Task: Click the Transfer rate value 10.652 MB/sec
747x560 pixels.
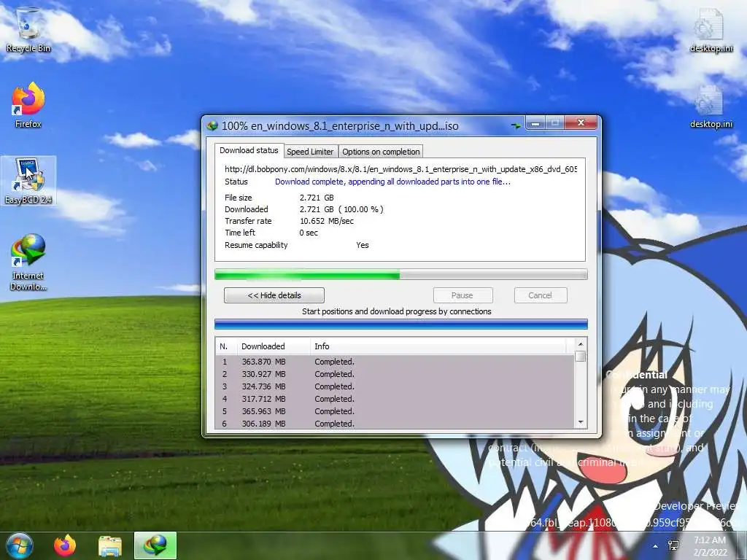Action: pyautogui.click(x=327, y=221)
